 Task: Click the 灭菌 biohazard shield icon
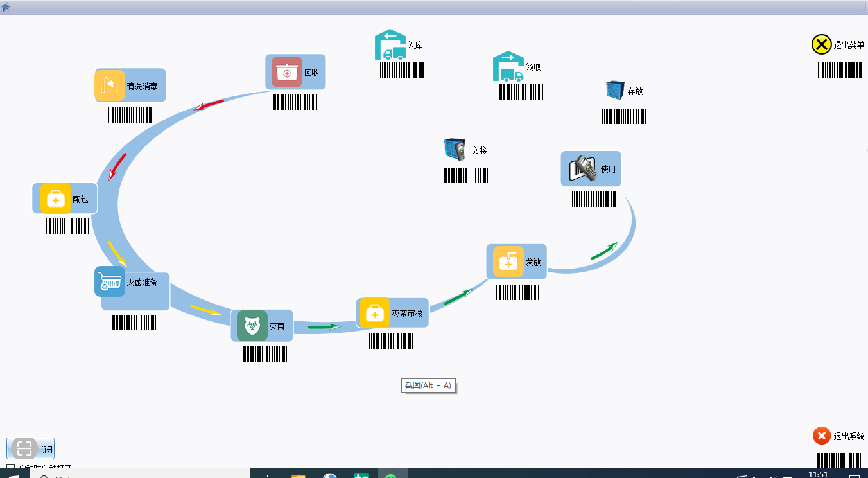point(252,326)
